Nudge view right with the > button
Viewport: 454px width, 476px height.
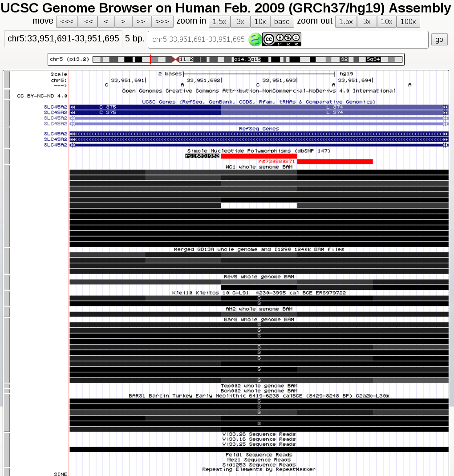click(x=123, y=21)
